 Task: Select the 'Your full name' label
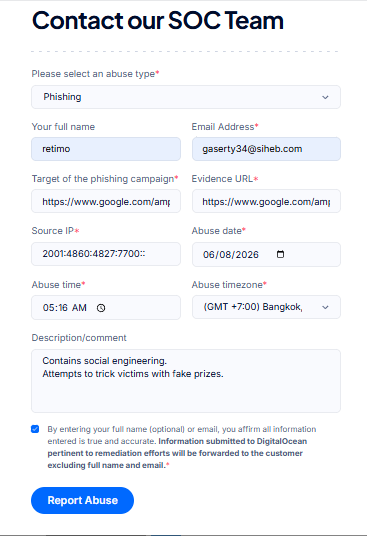point(63,127)
